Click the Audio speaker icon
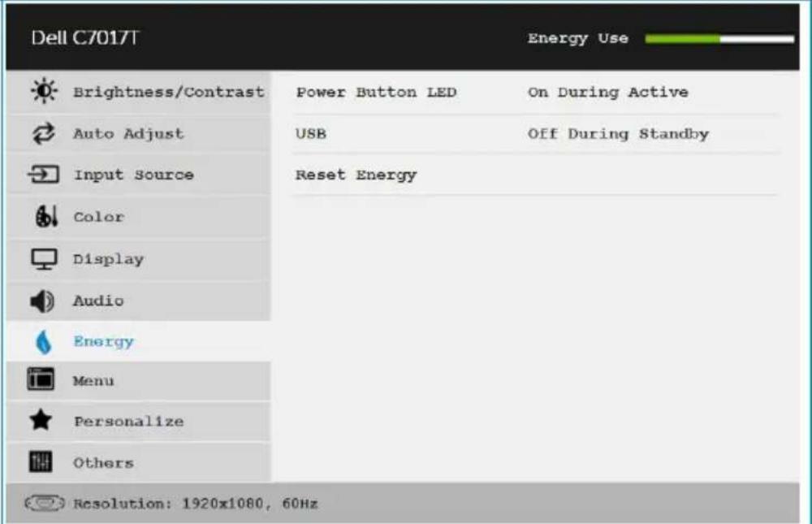This screenshot has height=524, width=812. (42, 301)
